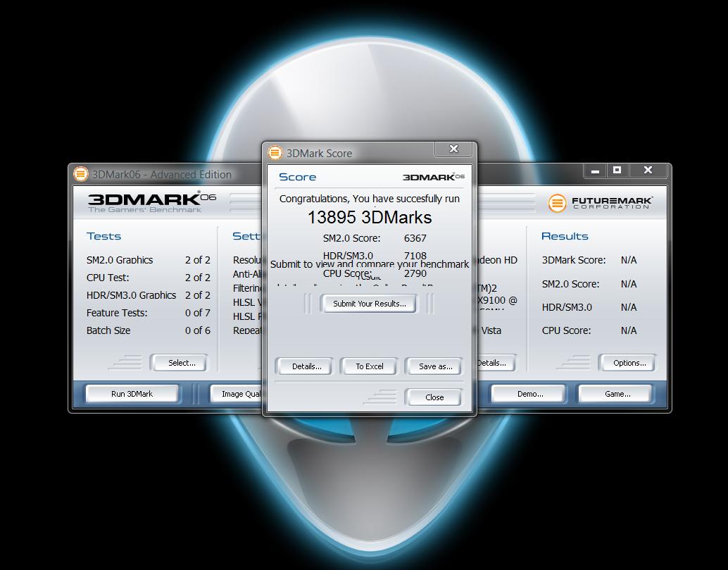
Task: Click 'SM2.0 Score:' label in Results panel
Action: [570, 284]
